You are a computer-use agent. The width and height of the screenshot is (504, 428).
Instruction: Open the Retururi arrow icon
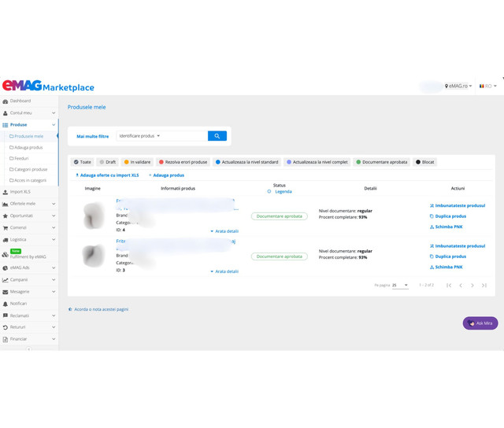point(6,327)
